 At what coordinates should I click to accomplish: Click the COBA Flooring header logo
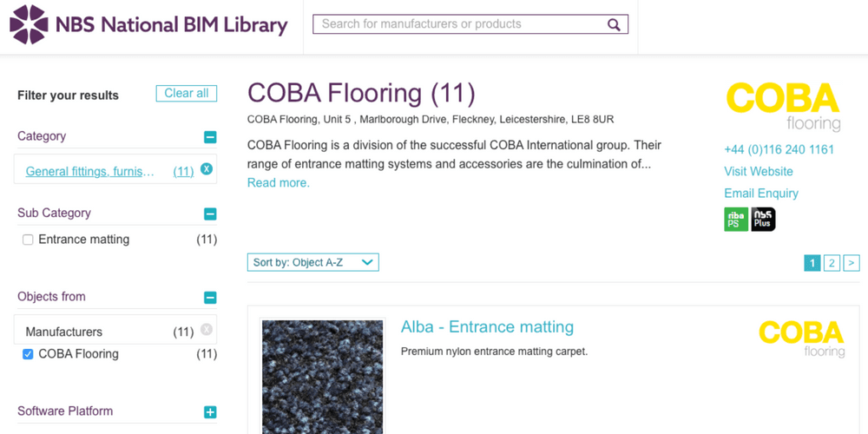coord(783,106)
